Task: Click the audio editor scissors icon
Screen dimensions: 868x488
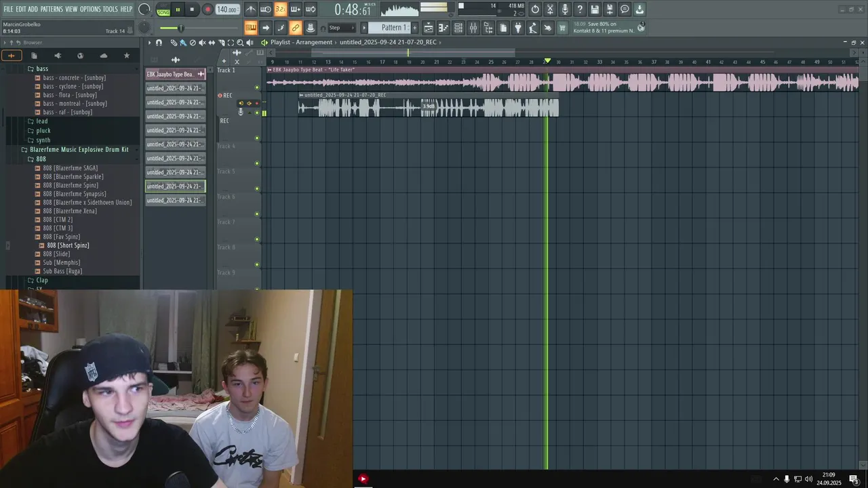Action: 550,9
